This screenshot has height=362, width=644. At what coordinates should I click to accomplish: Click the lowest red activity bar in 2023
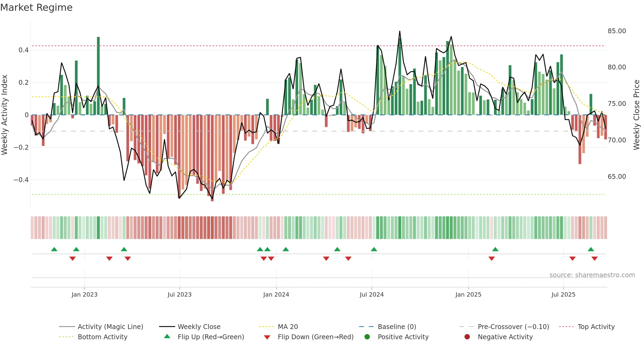tap(212, 158)
